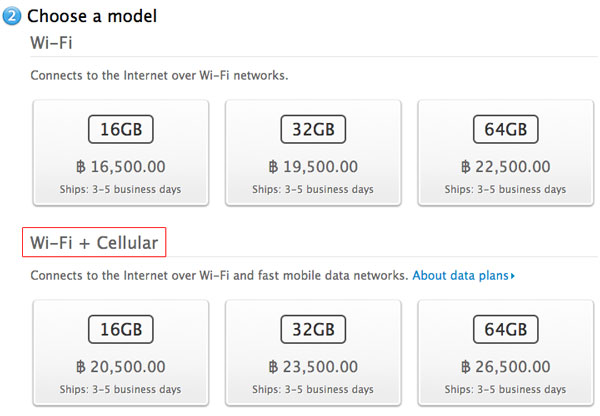The width and height of the screenshot is (600, 416).
Task: Click the 64GB badge under Wi-Fi + Cellular
Action: coord(506,329)
